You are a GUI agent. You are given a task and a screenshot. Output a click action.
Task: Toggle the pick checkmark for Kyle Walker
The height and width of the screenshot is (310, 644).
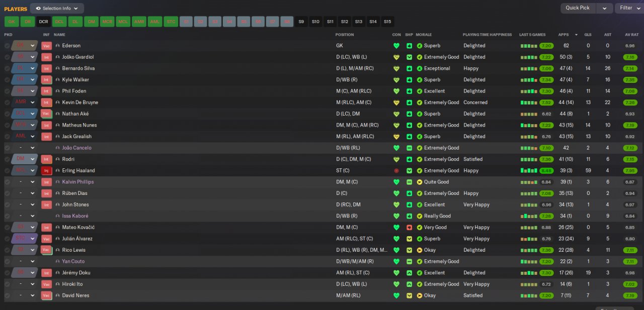pos(7,80)
